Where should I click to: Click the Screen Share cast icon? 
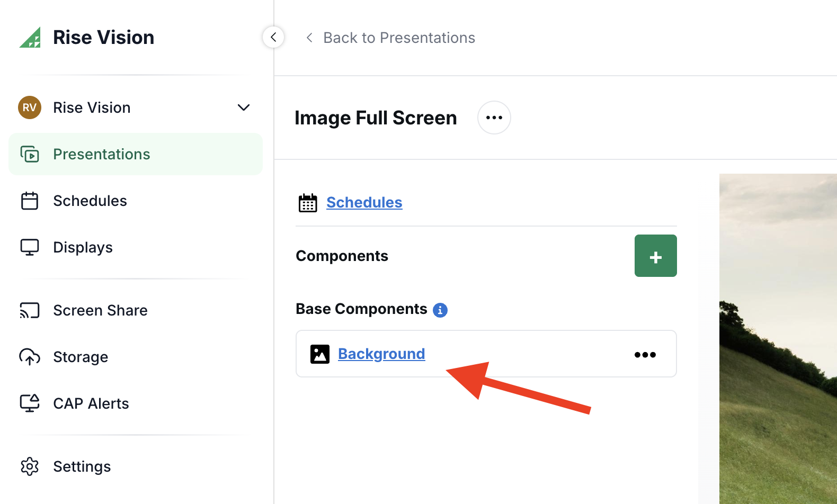[x=30, y=310]
